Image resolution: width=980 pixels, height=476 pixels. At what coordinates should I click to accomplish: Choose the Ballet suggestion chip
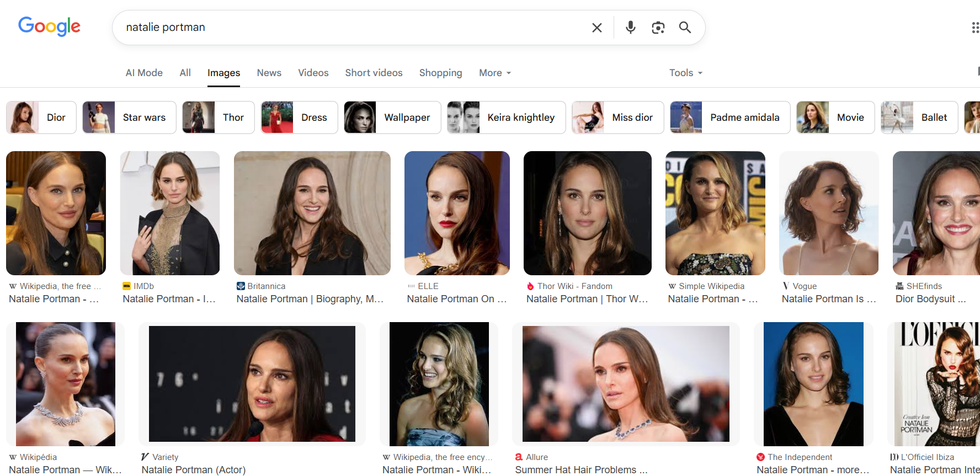(x=919, y=117)
